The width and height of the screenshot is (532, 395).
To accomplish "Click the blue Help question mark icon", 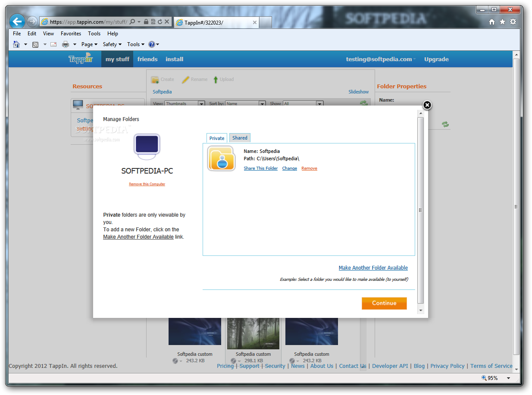I will [151, 44].
